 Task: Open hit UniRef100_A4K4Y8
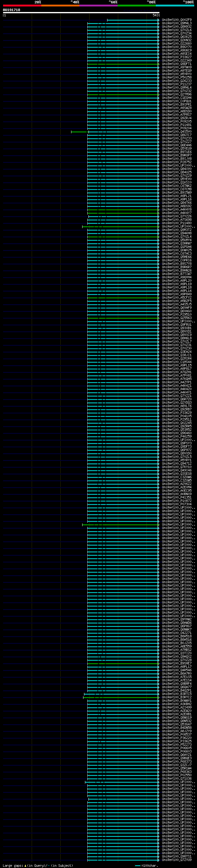coord(177,210)
